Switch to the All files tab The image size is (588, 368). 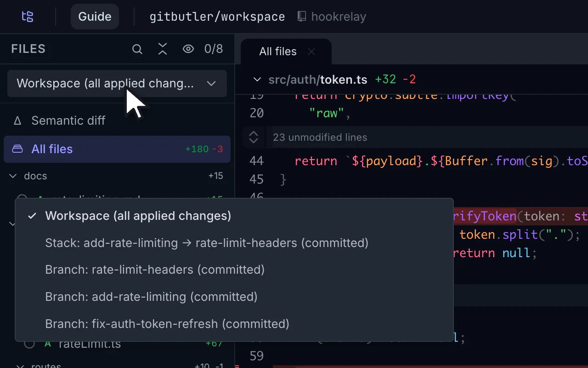tap(277, 52)
